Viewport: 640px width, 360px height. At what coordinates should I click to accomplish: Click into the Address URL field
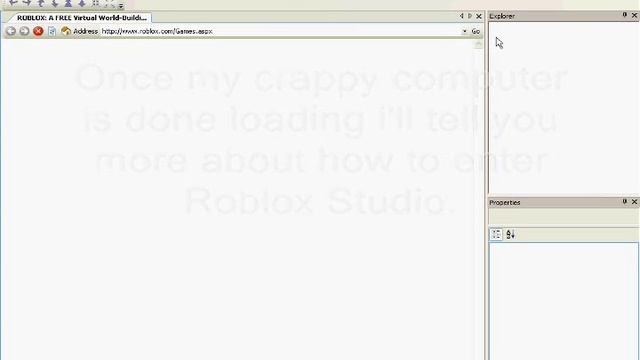(x=281, y=31)
